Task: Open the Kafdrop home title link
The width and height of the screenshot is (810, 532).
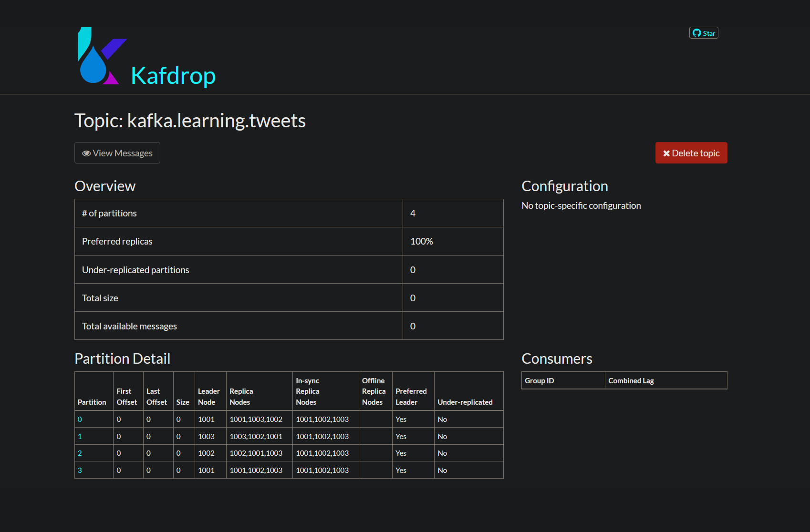Action: tap(173, 75)
